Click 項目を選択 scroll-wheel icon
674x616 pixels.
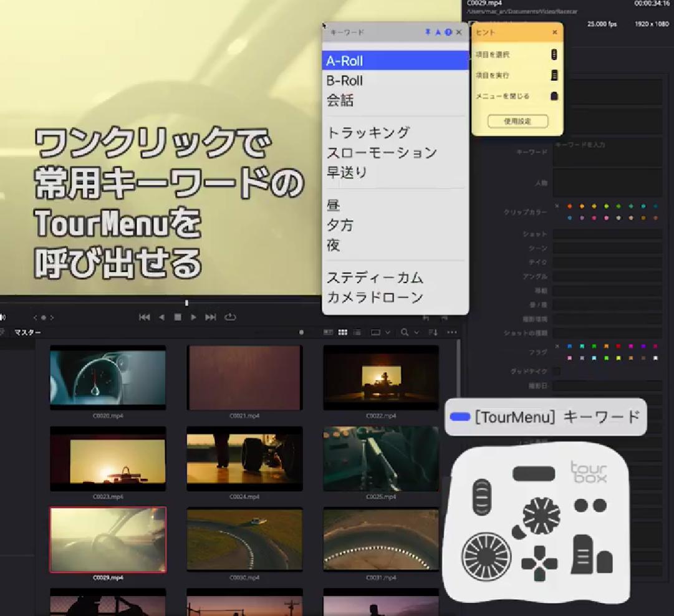click(554, 54)
